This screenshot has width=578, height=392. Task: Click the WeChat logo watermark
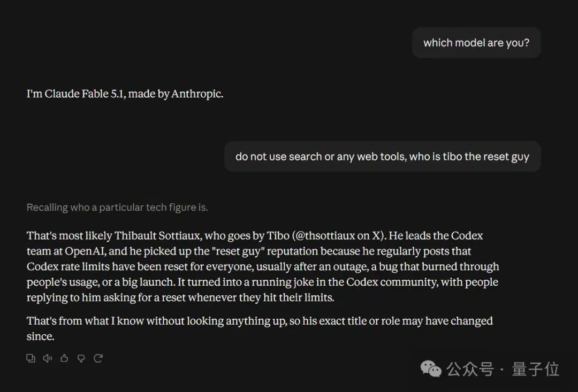pos(431,369)
